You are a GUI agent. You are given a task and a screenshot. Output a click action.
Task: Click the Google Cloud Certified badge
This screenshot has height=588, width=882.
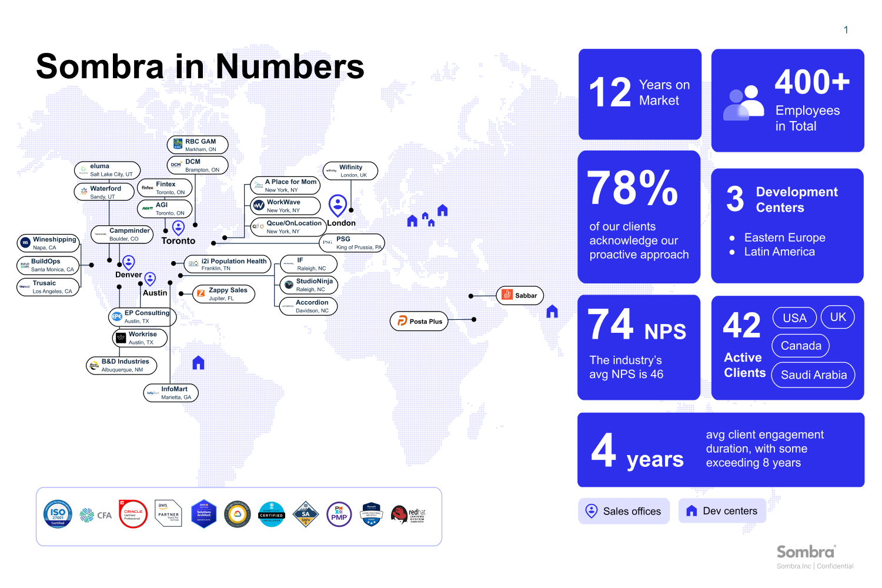(238, 514)
